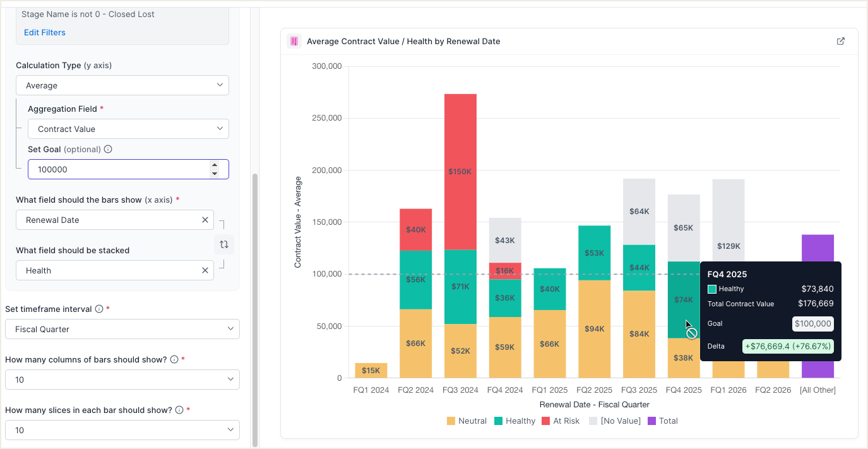Toggle Total series purple legend swatch
The image size is (868, 449).
652,421
